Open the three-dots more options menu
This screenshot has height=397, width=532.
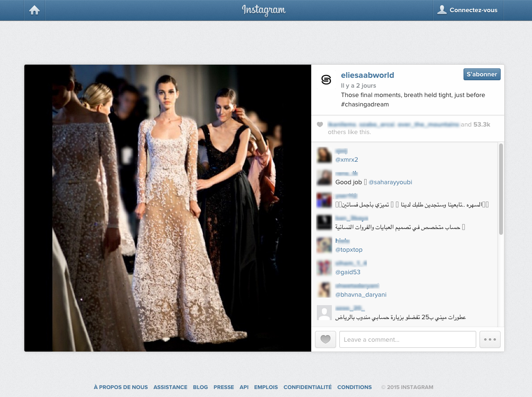pyautogui.click(x=490, y=339)
